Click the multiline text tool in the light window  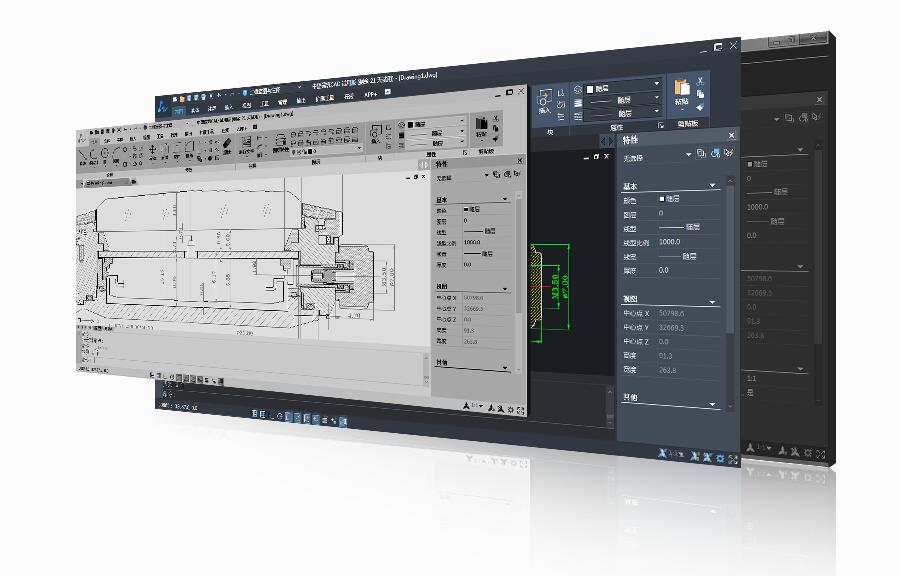click(x=246, y=142)
